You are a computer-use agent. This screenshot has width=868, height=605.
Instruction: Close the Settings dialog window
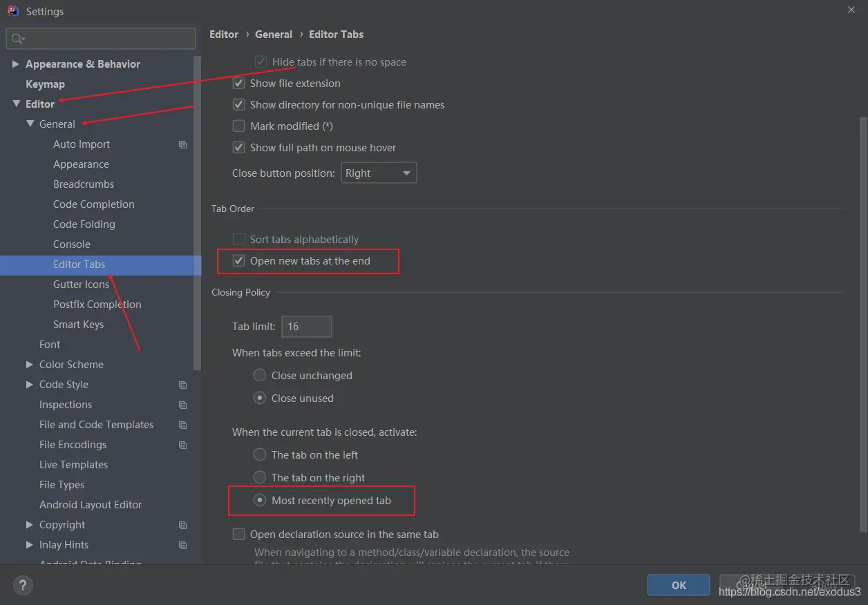[851, 10]
